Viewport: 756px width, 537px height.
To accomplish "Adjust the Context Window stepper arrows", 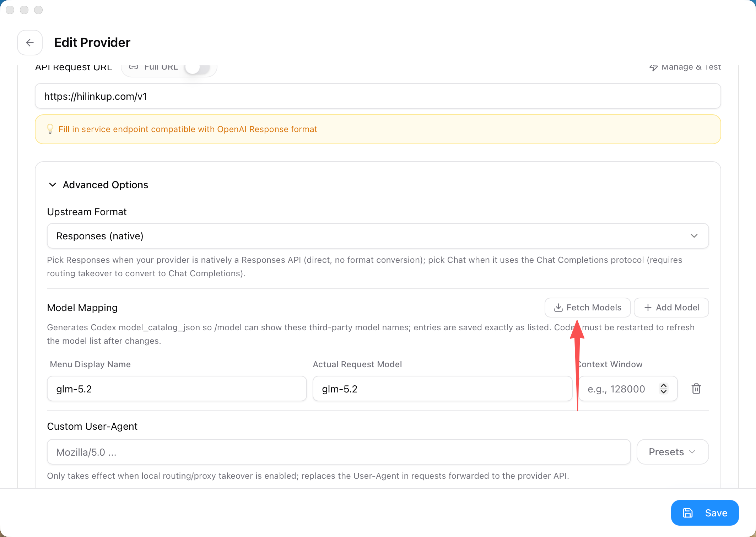I will coord(663,389).
